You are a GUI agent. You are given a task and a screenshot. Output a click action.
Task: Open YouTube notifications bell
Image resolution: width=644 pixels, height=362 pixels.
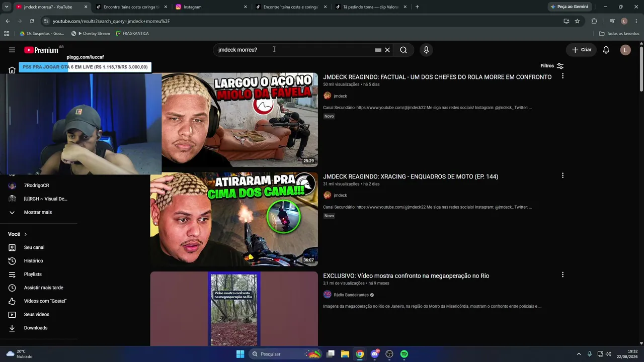(x=606, y=50)
